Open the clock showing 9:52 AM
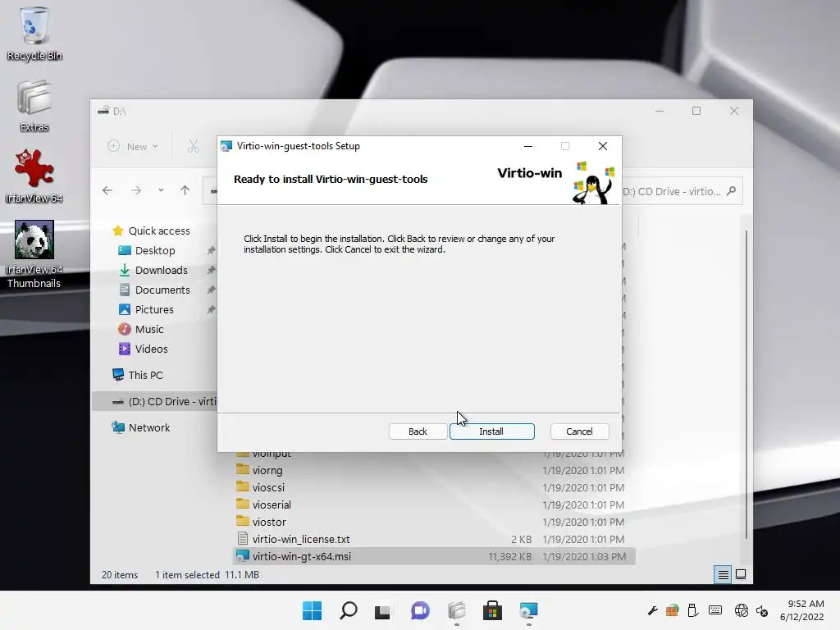The image size is (840, 630). point(802,610)
